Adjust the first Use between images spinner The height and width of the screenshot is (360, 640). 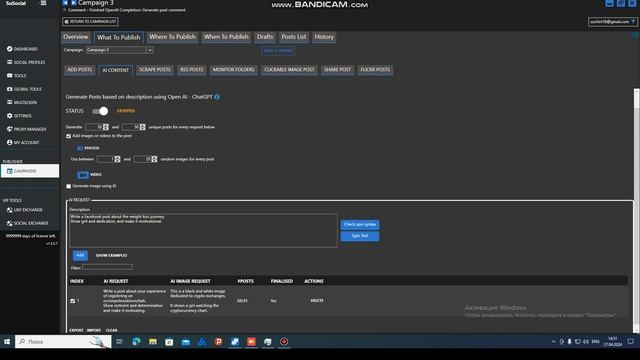117,159
